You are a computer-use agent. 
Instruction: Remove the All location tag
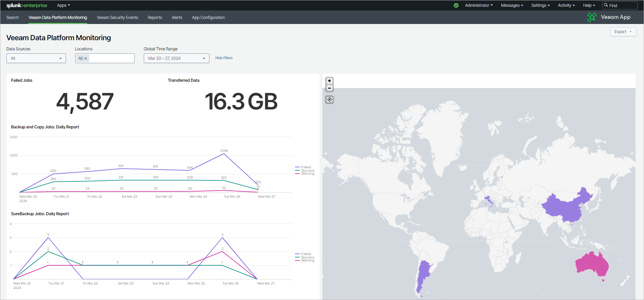[x=86, y=58]
